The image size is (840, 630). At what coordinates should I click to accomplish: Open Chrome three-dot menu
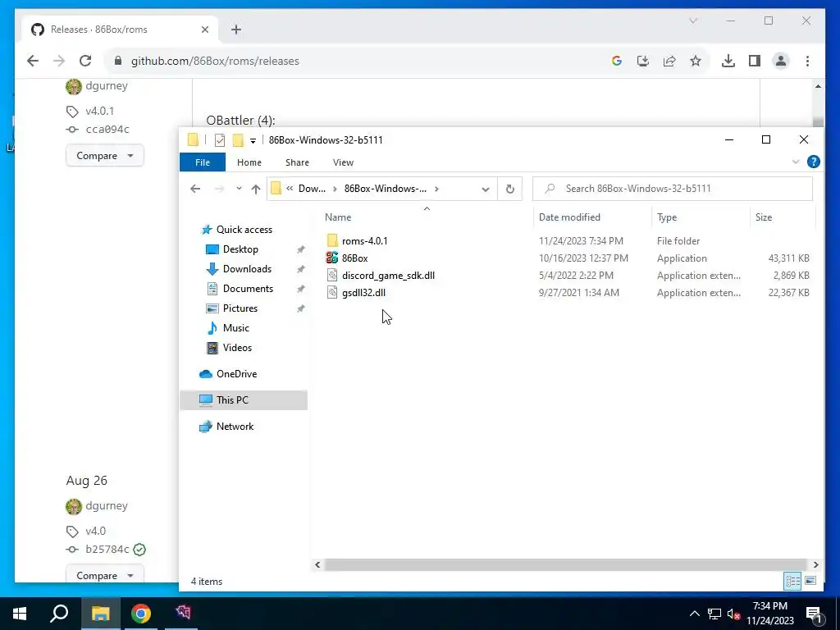tap(807, 61)
